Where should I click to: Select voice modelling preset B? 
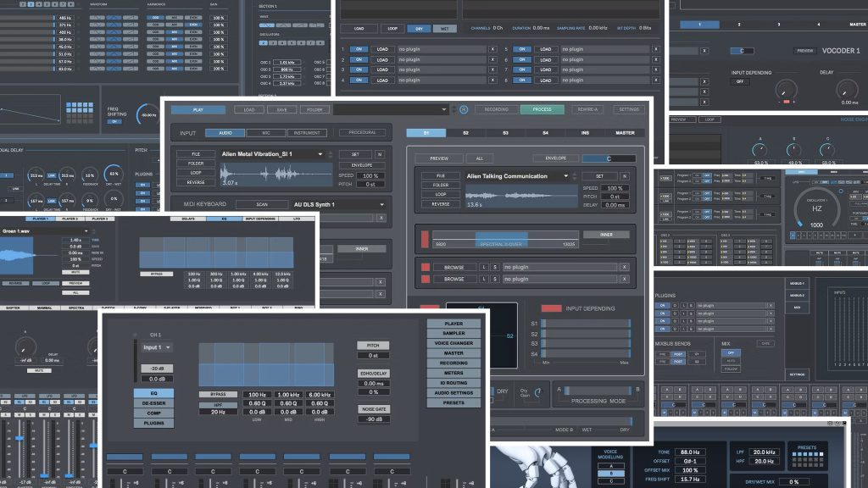[610, 472]
